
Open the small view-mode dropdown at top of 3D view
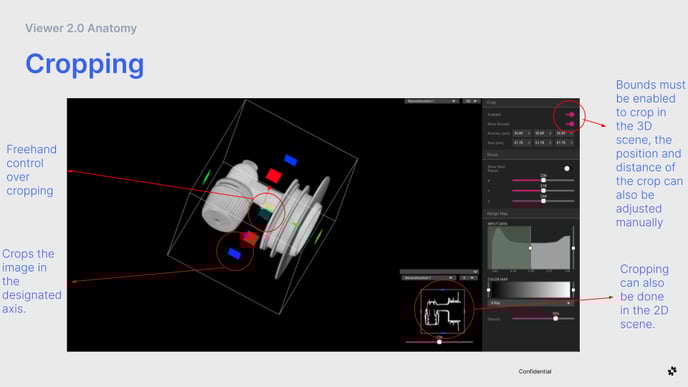[471, 101]
